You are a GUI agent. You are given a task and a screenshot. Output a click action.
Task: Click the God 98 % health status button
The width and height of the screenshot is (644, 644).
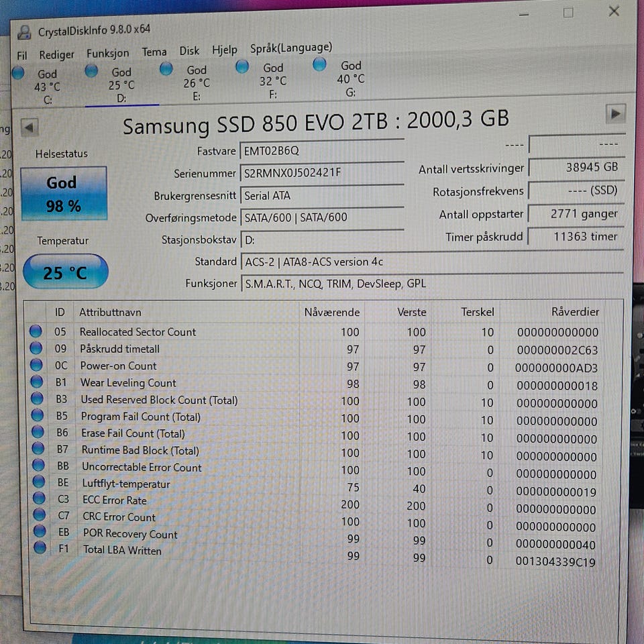coord(64,193)
